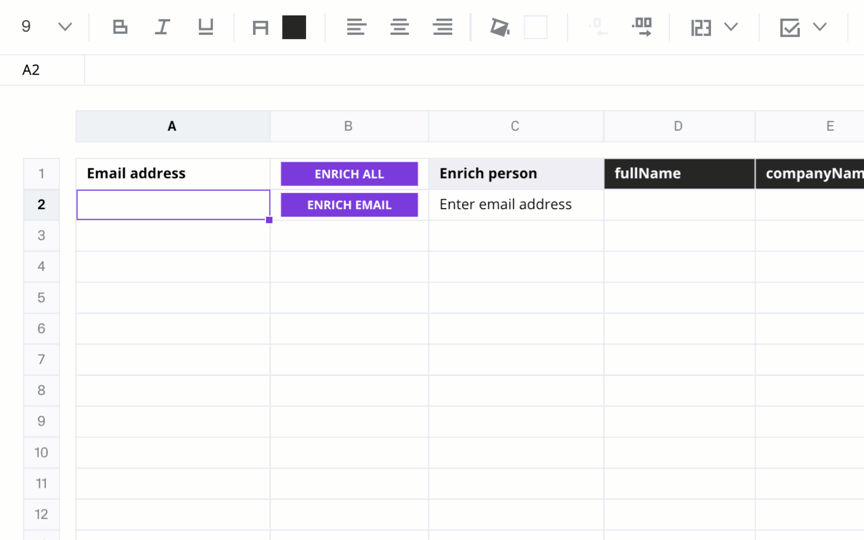The width and height of the screenshot is (864, 540).
Task: Click the text color letter icon
Action: click(260, 27)
